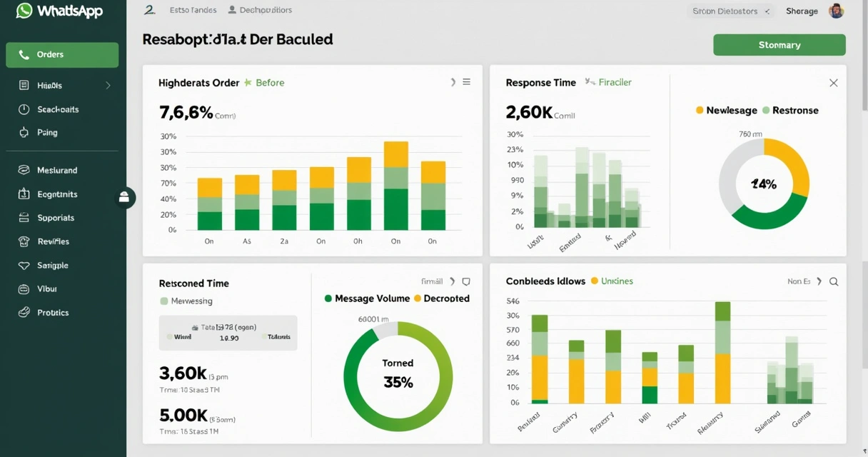Click the Mesturand sidebar icon

click(24, 171)
